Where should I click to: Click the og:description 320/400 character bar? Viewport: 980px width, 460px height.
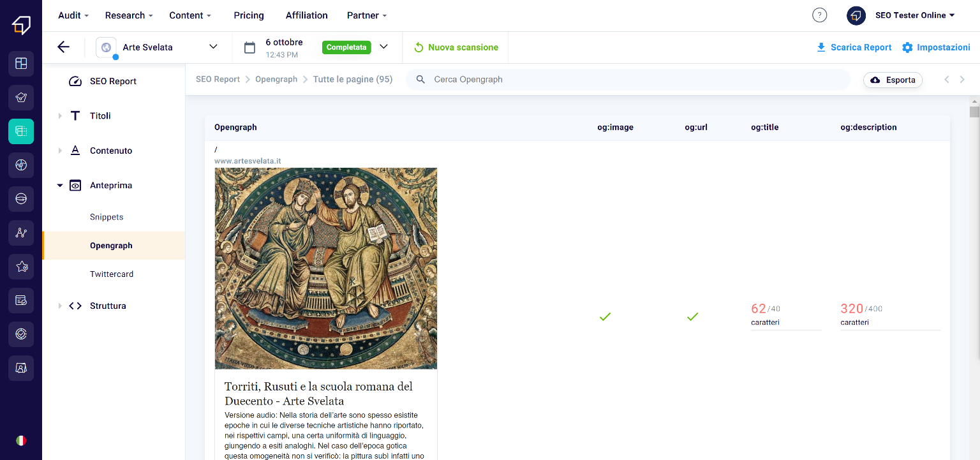coord(890,330)
